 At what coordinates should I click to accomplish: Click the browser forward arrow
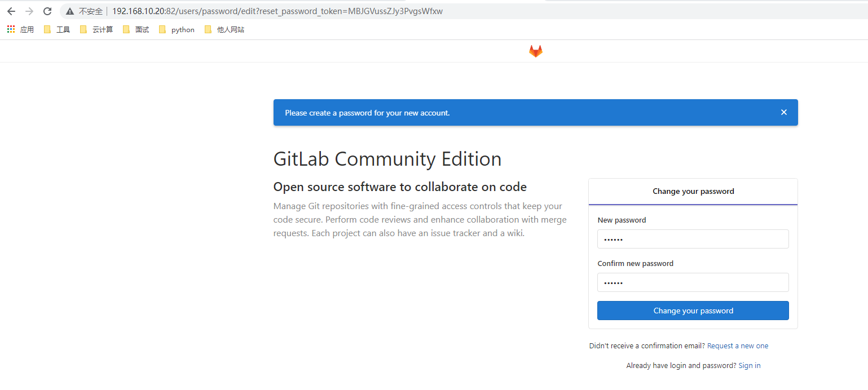click(x=29, y=11)
